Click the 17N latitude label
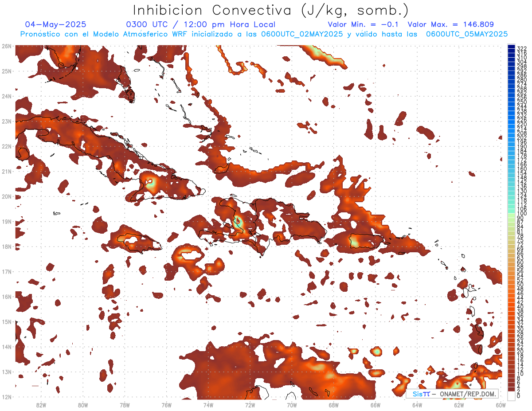Image resolution: width=532 pixels, height=411 pixels. [6, 271]
